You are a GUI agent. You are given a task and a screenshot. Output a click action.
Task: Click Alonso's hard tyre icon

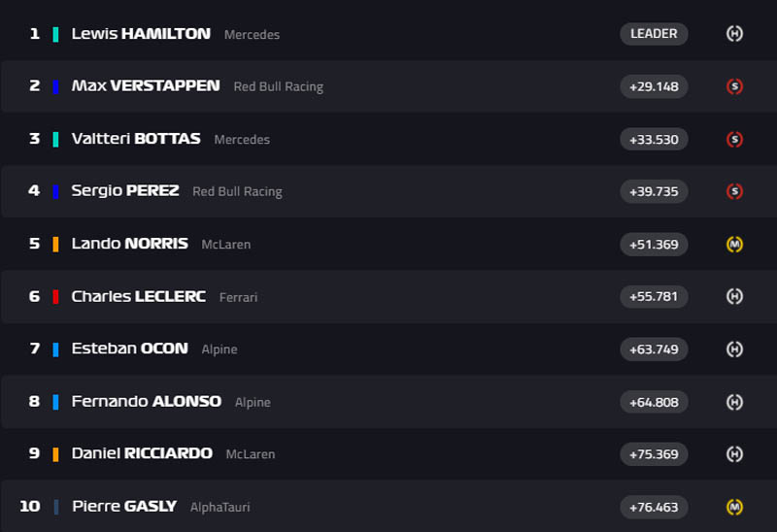pos(734,402)
